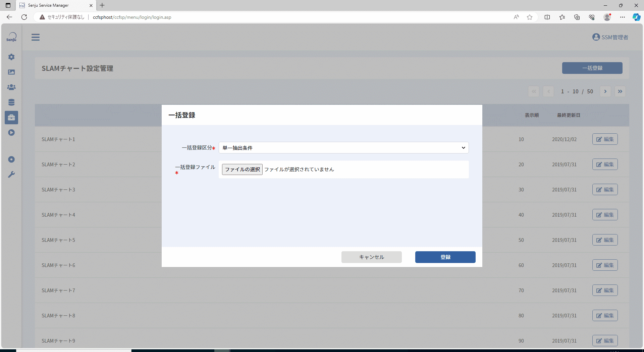The image size is (644, 352).
Task: Click the SSM管理者 user account icon
Action: pos(596,37)
